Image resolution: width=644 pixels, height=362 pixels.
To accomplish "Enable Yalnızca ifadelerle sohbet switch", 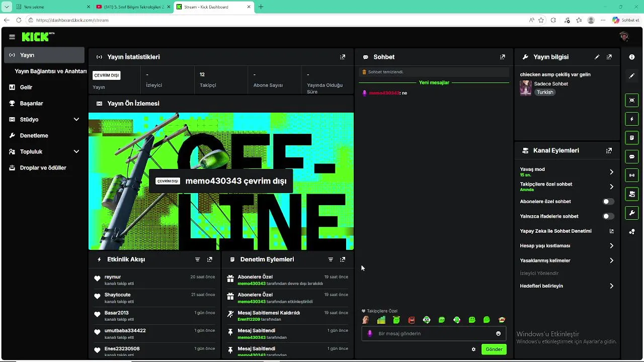I will (608, 216).
